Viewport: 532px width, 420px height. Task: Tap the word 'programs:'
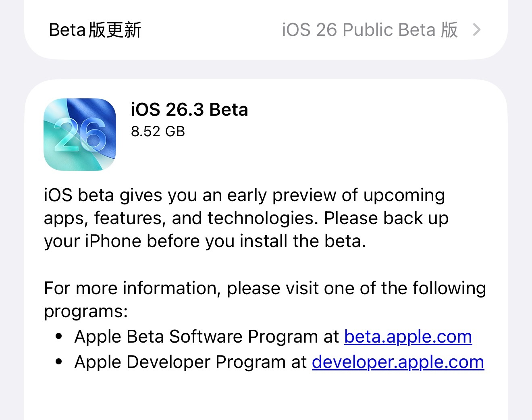[x=86, y=311]
